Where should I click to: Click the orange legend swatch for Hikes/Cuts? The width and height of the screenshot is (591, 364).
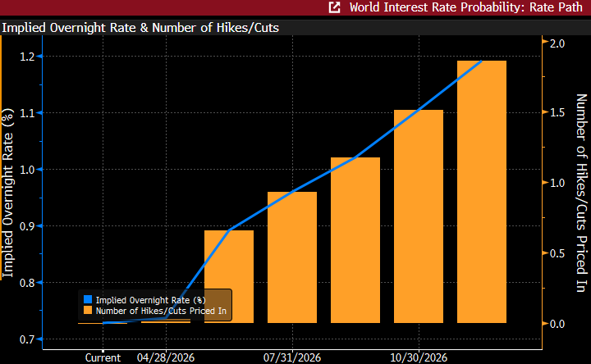88,311
